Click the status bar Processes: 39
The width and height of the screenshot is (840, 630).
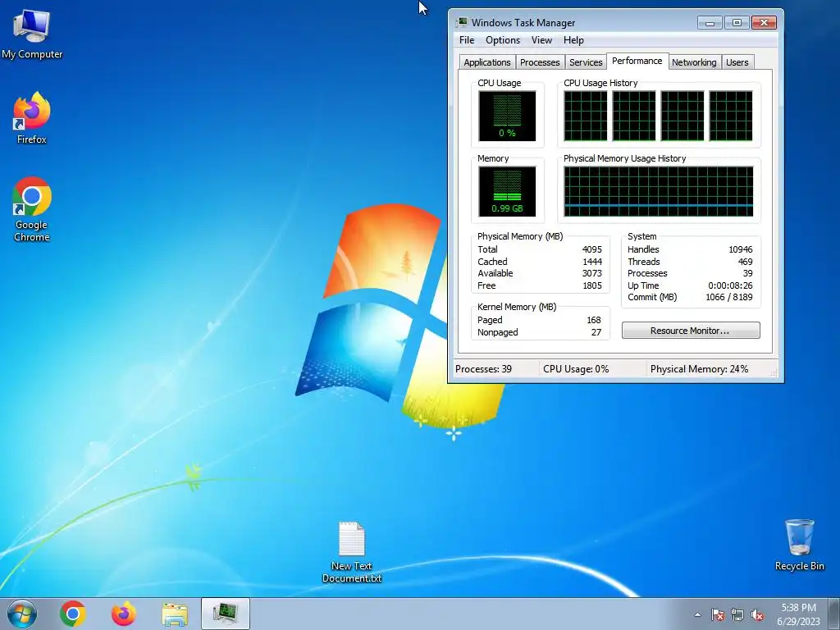point(483,369)
